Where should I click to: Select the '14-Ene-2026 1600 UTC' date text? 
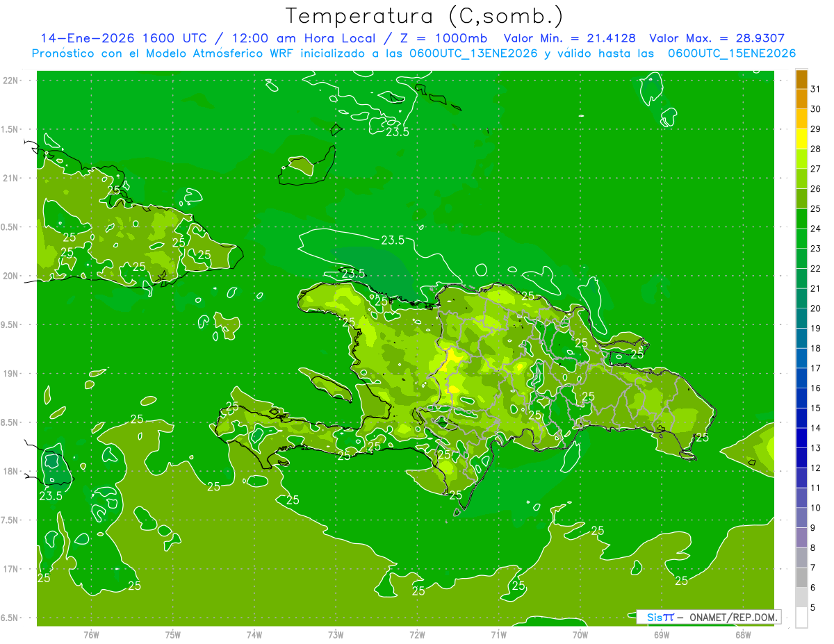[123, 38]
